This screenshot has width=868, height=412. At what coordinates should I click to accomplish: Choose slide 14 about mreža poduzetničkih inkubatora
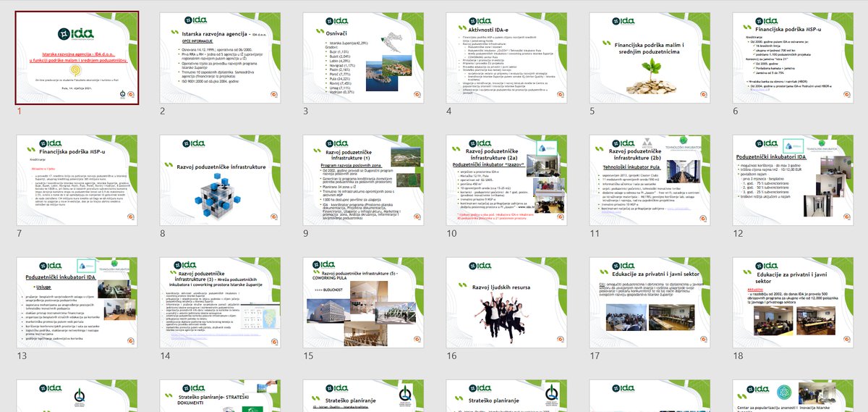pyautogui.click(x=220, y=303)
